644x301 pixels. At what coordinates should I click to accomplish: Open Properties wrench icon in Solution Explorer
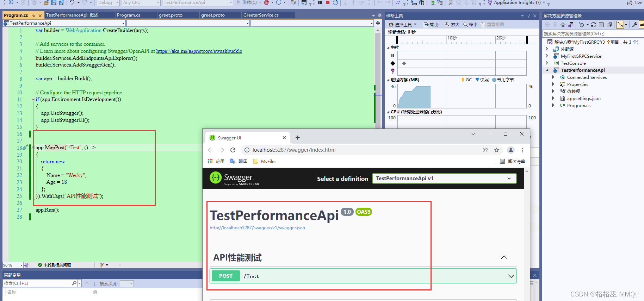click(x=635, y=25)
